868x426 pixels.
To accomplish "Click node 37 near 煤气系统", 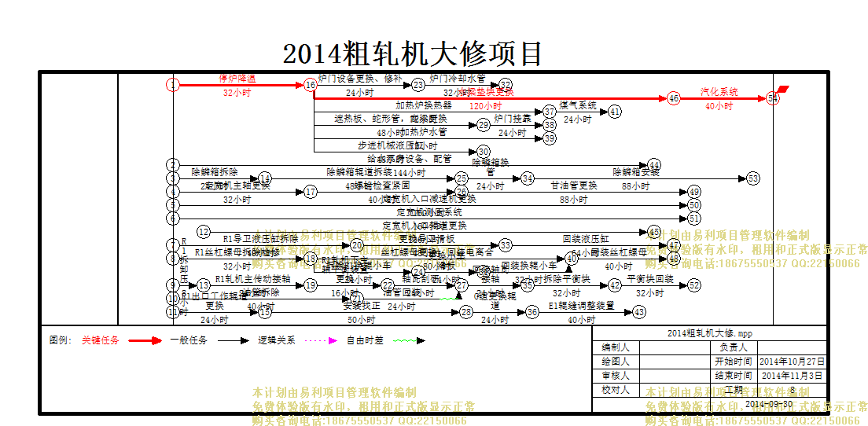I will coord(549,112).
